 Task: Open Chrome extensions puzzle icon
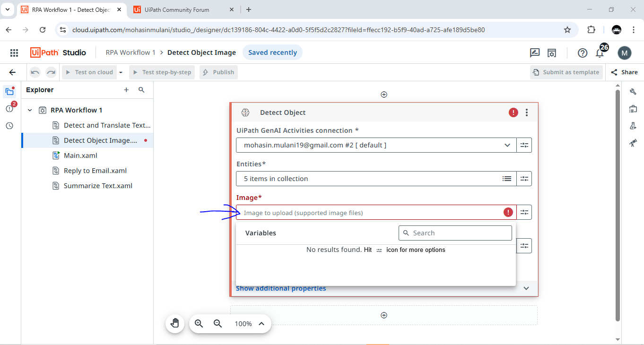[591, 30]
